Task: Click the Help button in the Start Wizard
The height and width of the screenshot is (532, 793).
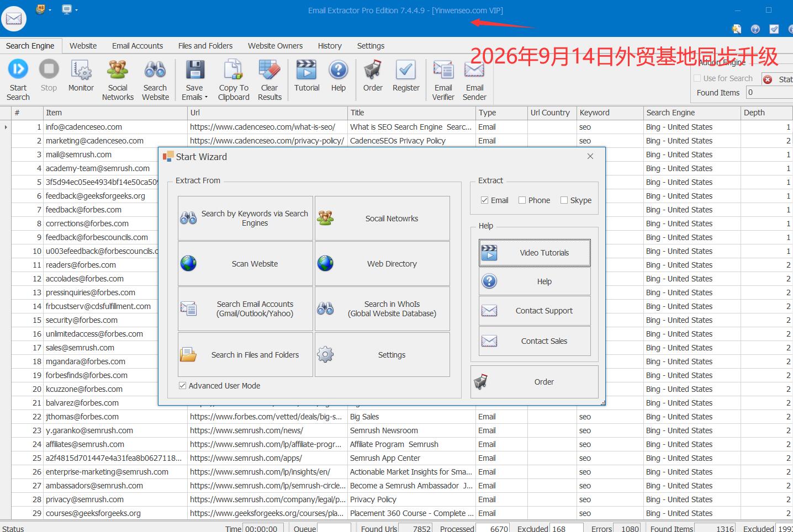Action: coord(535,281)
